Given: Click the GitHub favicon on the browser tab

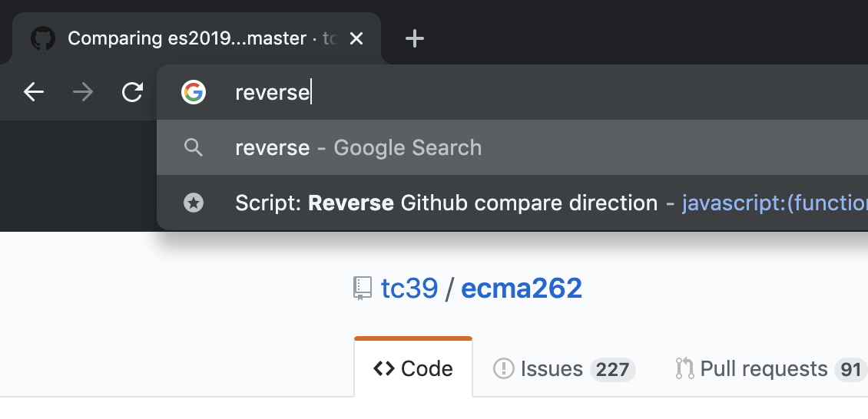Looking at the screenshot, I should click(43, 38).
